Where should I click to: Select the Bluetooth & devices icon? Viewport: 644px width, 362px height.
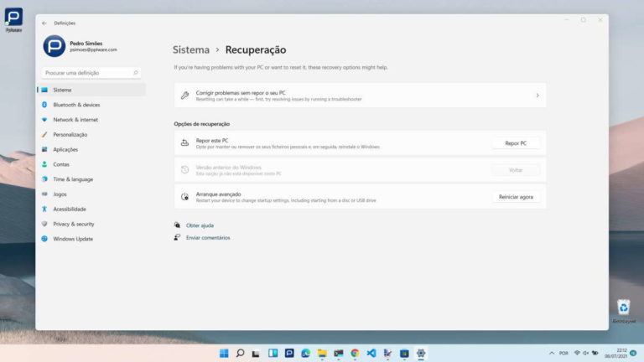(x=44, y=105)
